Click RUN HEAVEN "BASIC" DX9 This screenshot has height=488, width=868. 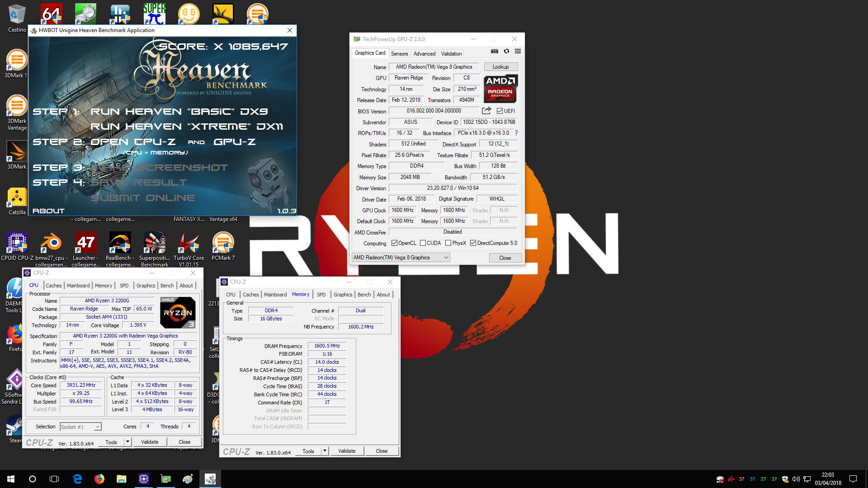click(179, 112)
